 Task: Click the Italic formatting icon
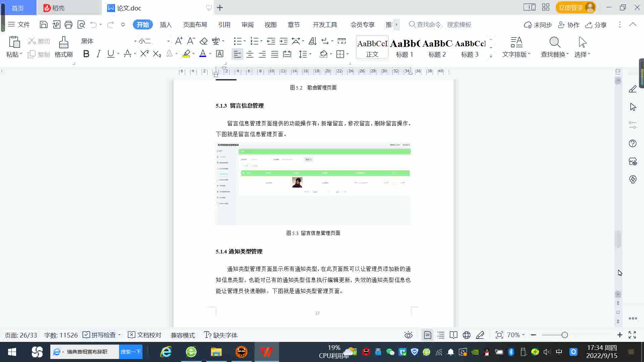pyautogui.click(x=98, y=54)
